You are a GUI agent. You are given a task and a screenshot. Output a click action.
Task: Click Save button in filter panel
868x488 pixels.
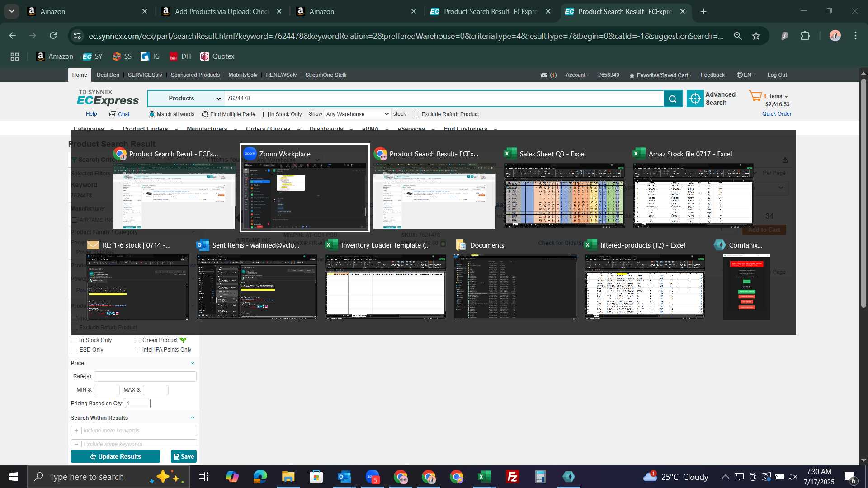[x=184, y=456]
